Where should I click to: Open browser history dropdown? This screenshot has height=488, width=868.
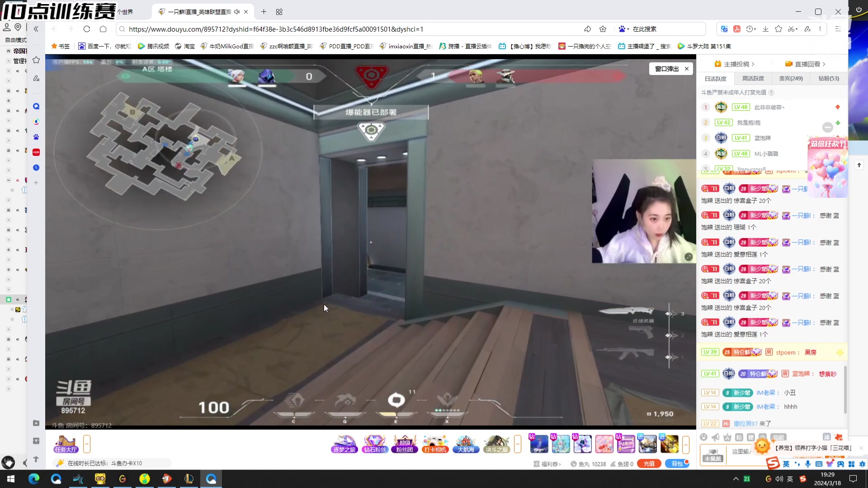point(751,29)
